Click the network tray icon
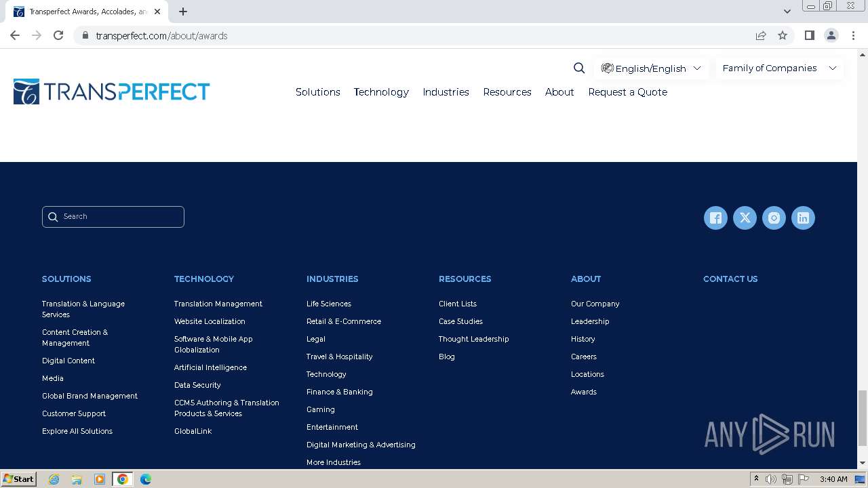The width and height of the screenshot is (868, 488). 787,479
